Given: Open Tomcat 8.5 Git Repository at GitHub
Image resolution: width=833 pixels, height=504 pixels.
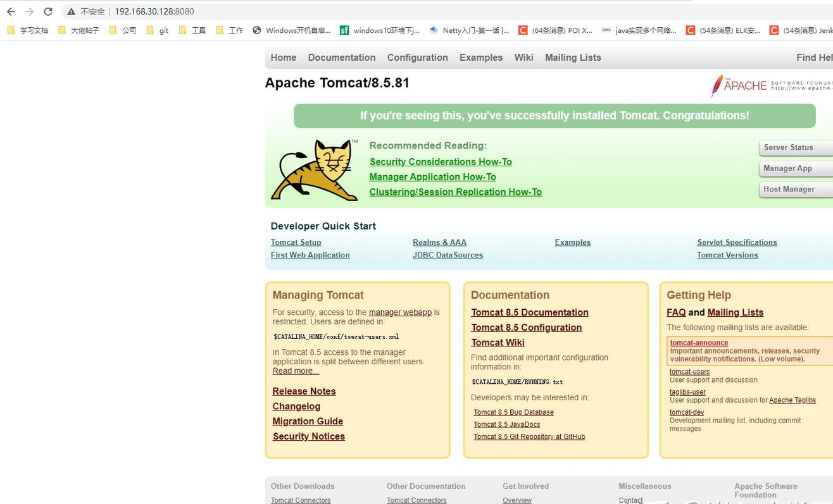Looking at the screenshot, I should [x=530, y=436].
